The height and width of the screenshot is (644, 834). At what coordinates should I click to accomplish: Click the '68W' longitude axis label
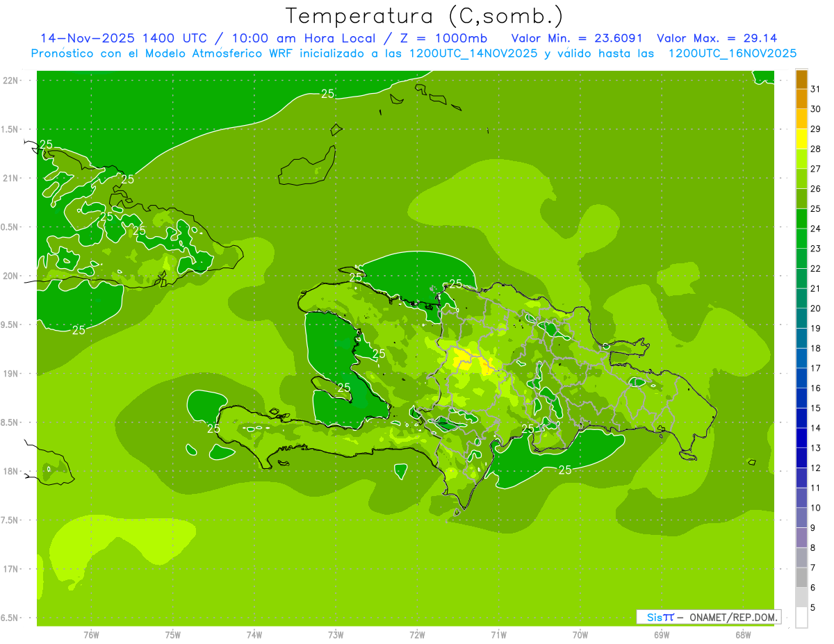[x=742, y=634]
